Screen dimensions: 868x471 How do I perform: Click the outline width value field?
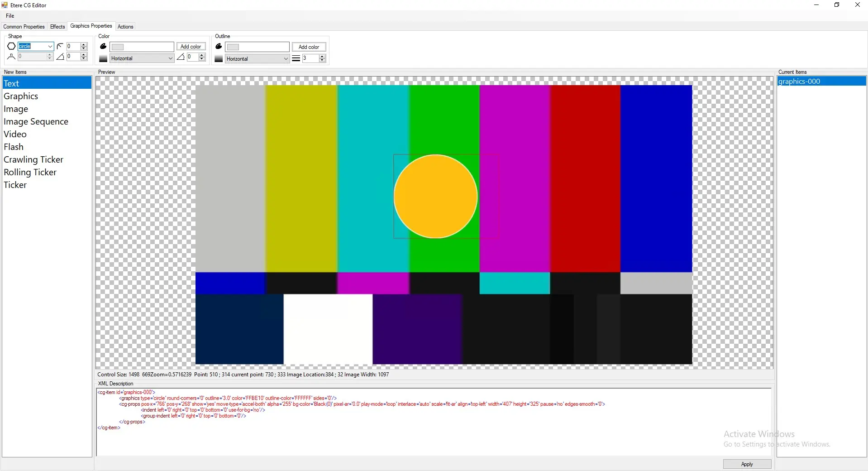(310, 58)
